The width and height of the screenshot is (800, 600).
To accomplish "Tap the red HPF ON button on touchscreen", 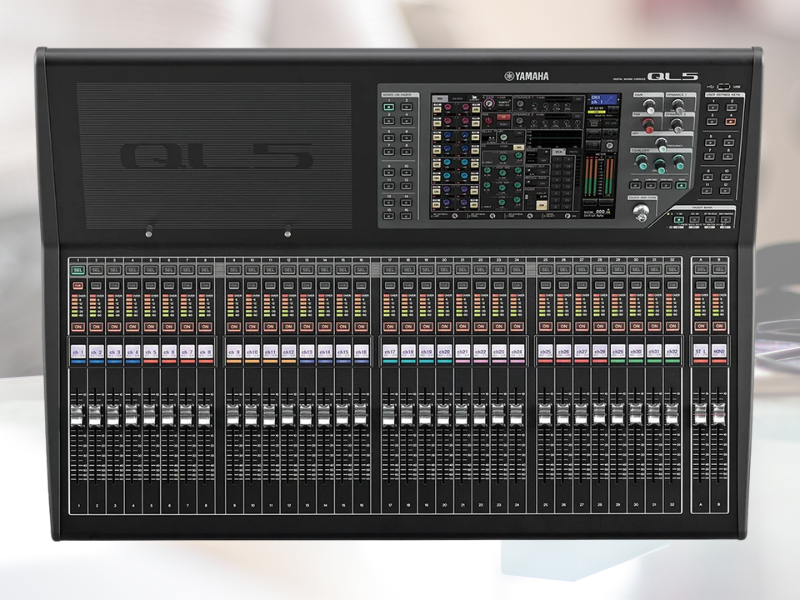I will (x=504, y=117).
